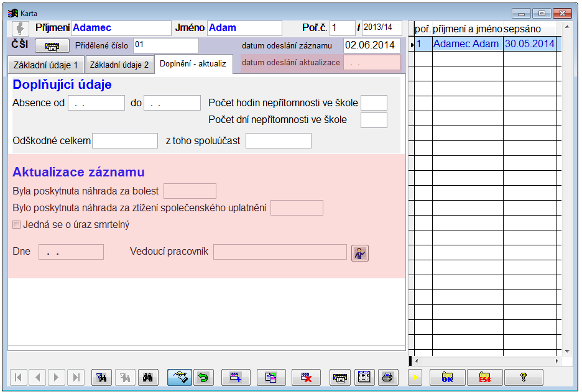Click the yellow question mark help button
The width and height of the screenshot is (582, 392).
click(524, 377)
